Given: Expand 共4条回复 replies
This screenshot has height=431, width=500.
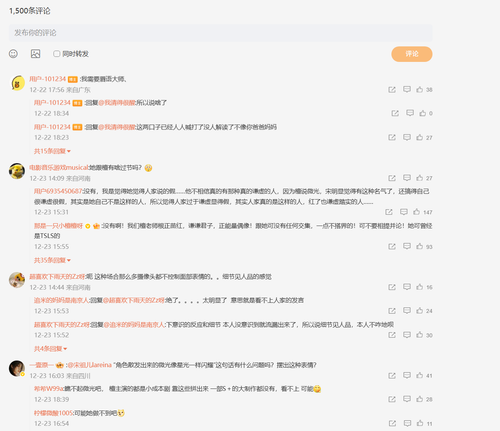Looking at the screenshot, I should tap(50, 349).
